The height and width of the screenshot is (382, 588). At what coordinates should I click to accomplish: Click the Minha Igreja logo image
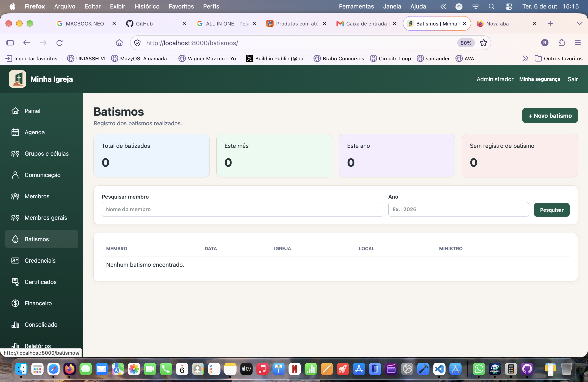tap(17, 79)
